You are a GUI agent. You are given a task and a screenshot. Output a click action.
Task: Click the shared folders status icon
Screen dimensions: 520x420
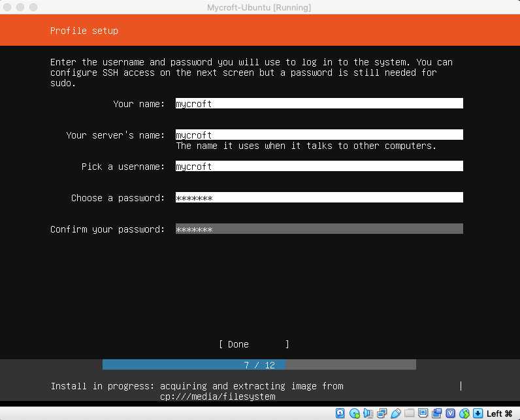click(409, 413)
